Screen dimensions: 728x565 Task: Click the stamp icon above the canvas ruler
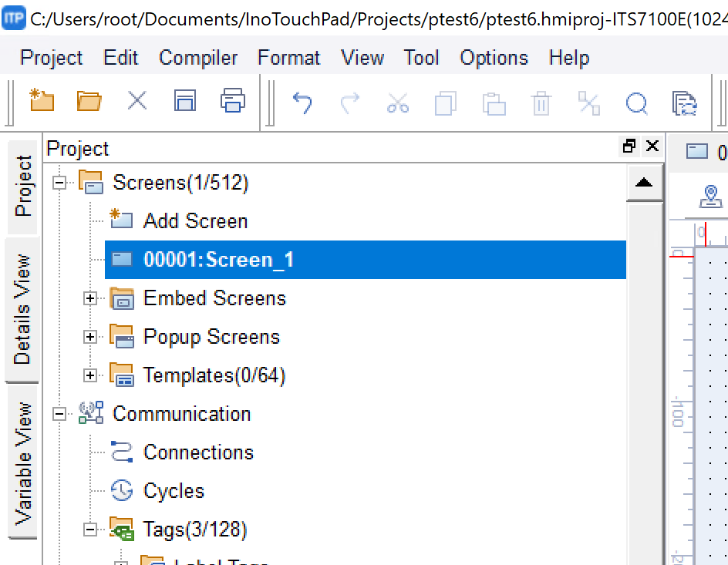click(710, 197)
